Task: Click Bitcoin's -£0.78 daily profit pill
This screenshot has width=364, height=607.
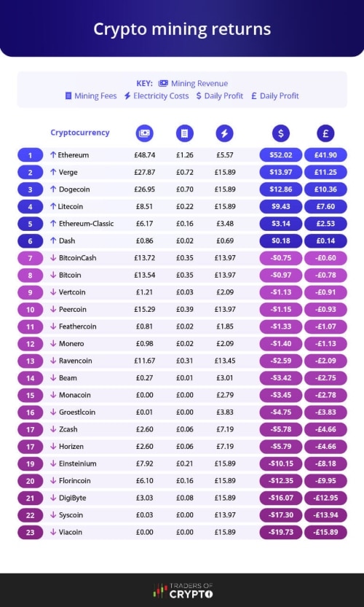Action: (325, 275)
